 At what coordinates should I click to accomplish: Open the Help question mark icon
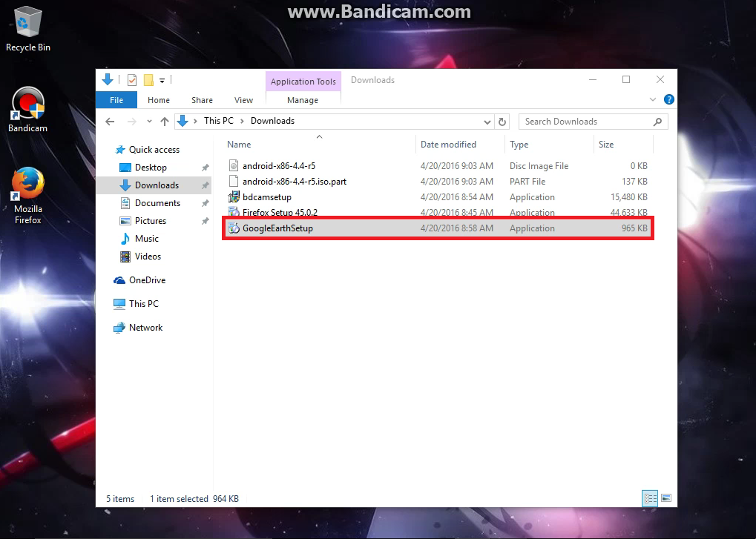pos(668,99)
